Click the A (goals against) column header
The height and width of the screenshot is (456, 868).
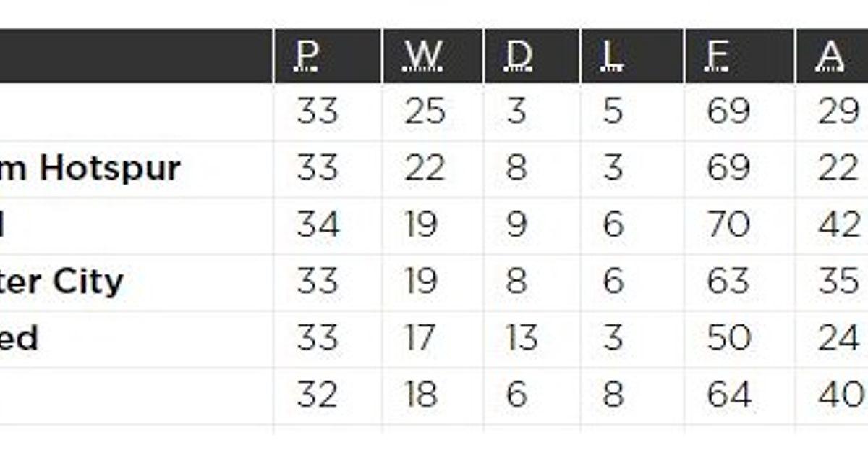click(x=830, y=56)
